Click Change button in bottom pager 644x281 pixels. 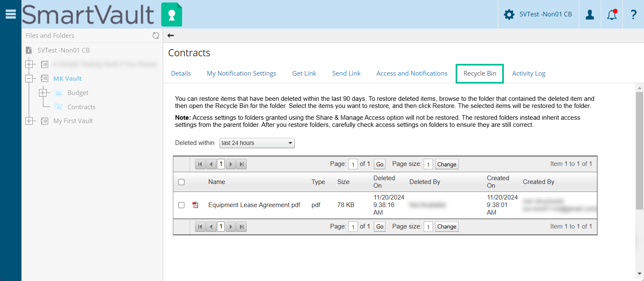click(447, 227)
